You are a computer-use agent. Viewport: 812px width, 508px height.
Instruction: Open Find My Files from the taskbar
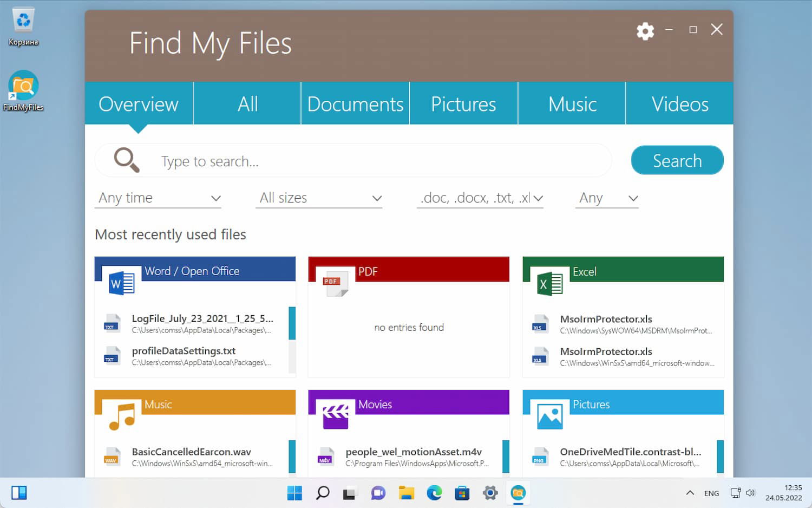click(x=518, y=493)
